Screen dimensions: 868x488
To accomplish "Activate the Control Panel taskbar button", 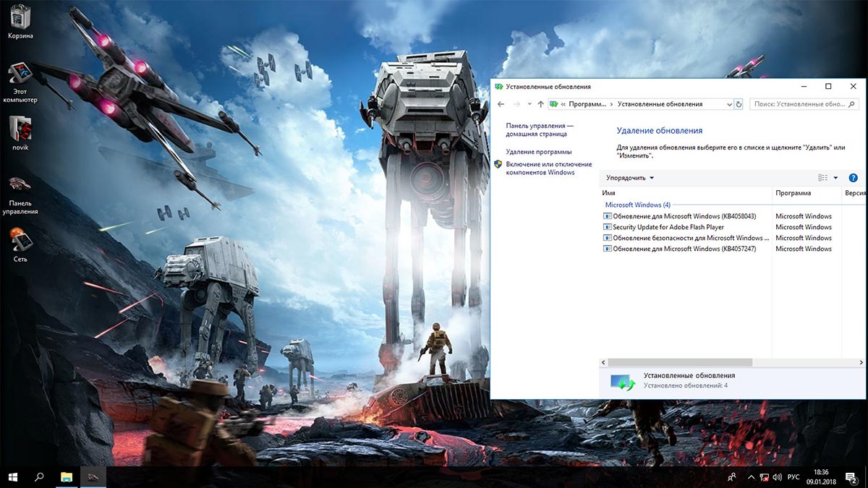I will click(x=93, y=477).
